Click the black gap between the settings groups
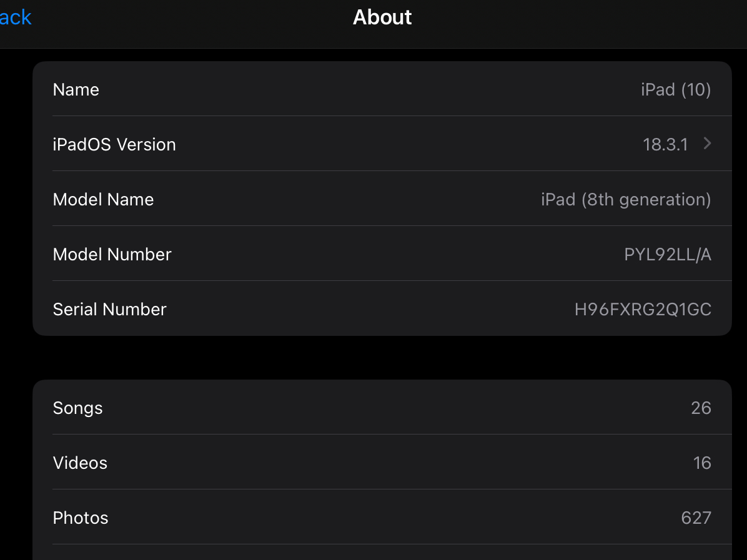Image resolution: width=747 pixels, height=560 pixels. coord(382,358)
